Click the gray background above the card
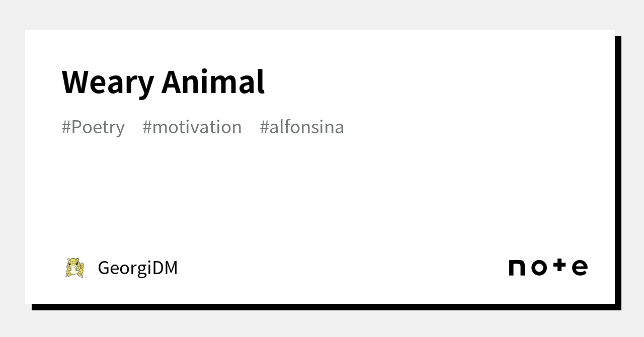The width and height of the screenshot is (644, 337). point(322,14)
